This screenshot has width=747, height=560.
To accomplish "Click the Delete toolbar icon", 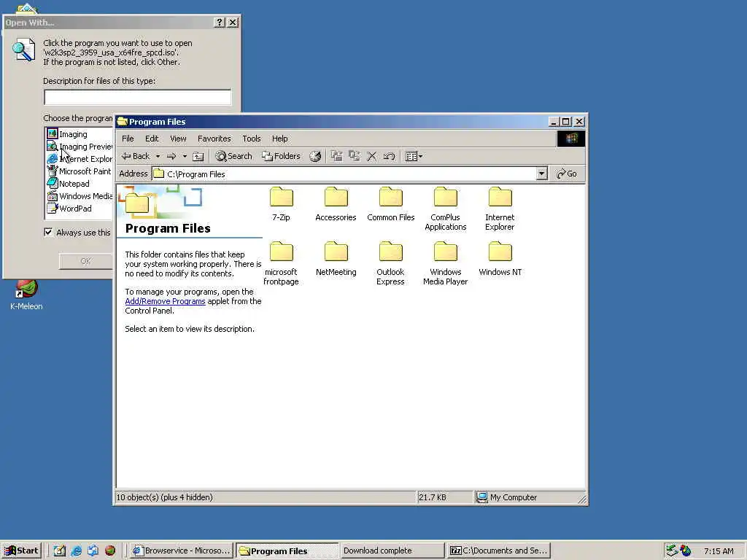I will tap(372, 156).
